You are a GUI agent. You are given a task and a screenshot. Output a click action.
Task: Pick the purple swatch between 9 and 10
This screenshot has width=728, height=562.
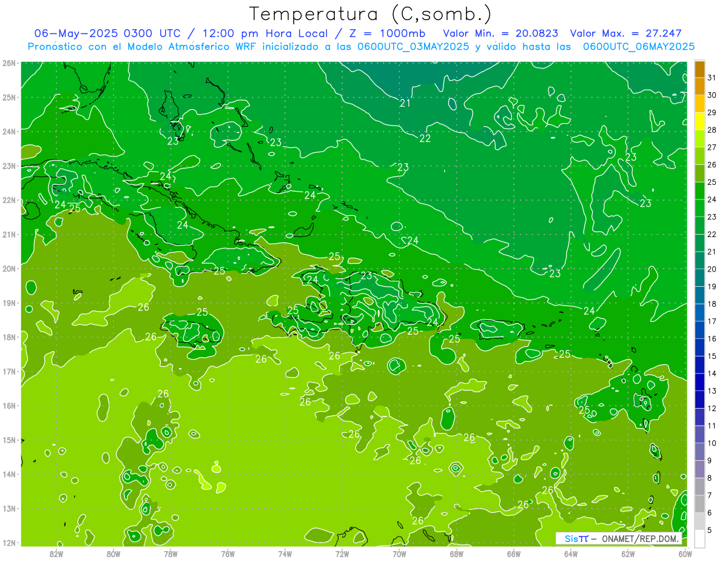click(x=699, y=452)
